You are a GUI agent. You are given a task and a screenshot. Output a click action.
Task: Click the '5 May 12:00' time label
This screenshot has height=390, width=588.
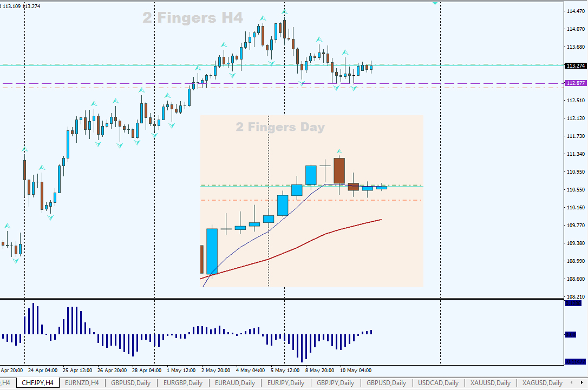[285, 370]
